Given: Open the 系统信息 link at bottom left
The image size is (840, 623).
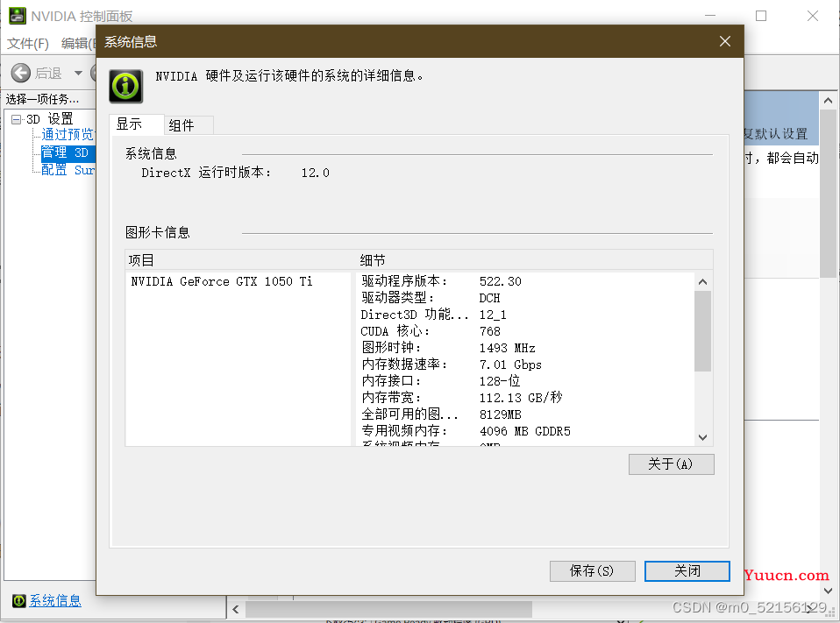Looking at the screenshot, I should pyautogui.click(x=55, y=600).
